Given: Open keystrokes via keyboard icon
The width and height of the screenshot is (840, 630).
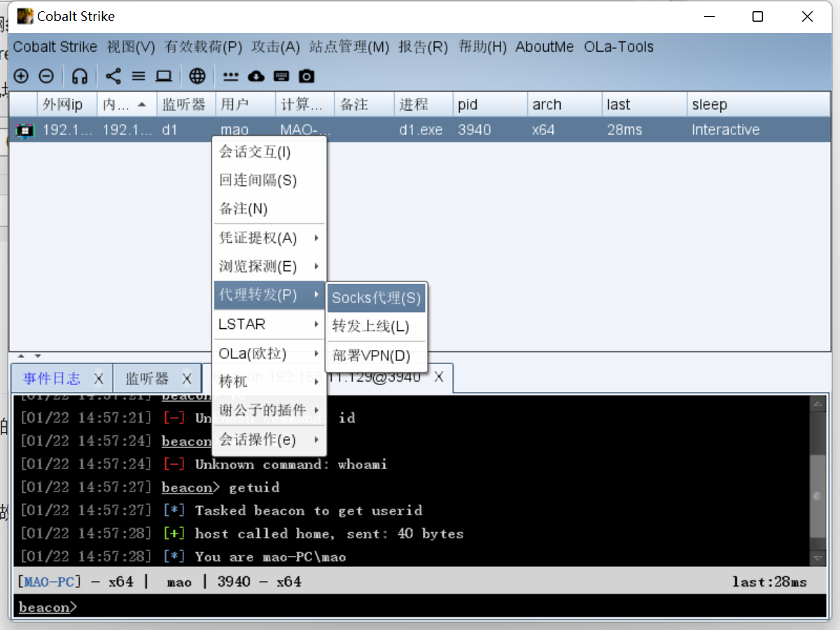Looking at the screenshot, I should click(281, 76).
